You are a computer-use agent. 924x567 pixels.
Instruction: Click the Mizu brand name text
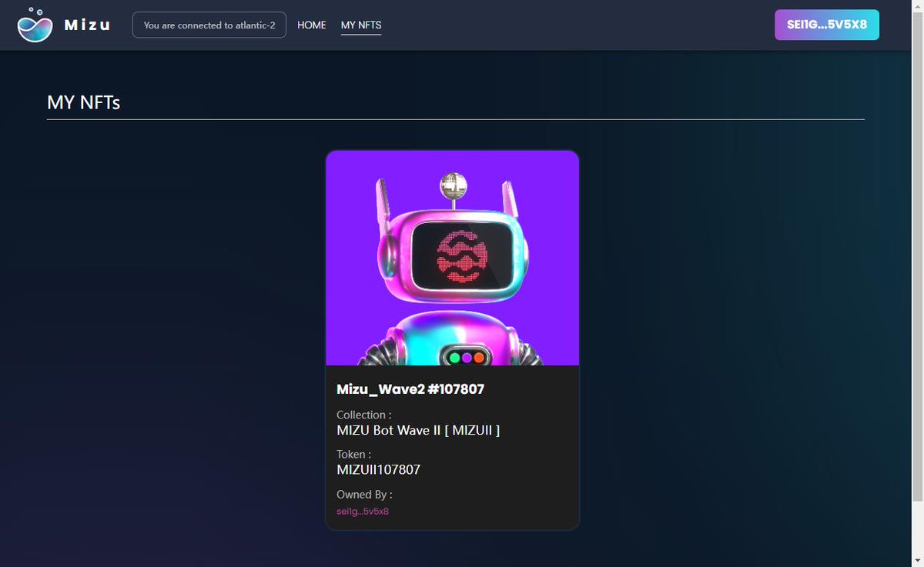coord(87,25)
